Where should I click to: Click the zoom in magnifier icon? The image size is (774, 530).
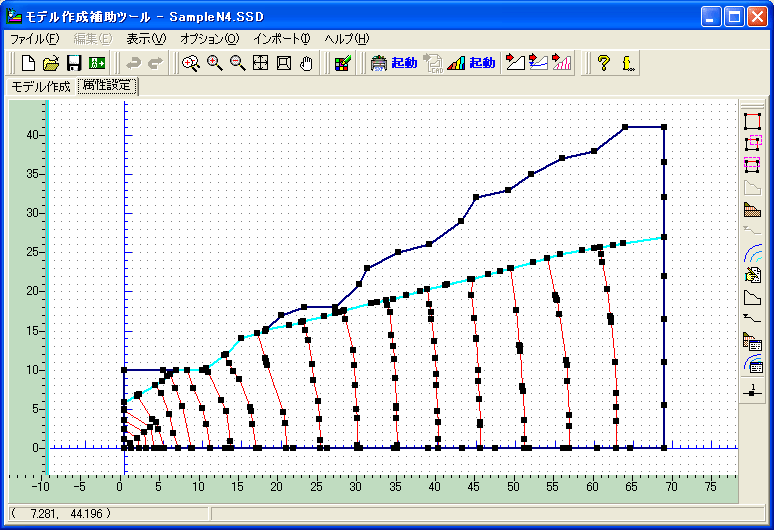tap(214, 63)
